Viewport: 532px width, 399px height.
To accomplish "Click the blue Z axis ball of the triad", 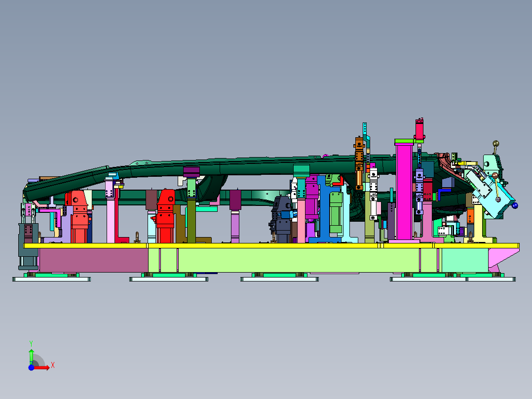I will point(31,367).
